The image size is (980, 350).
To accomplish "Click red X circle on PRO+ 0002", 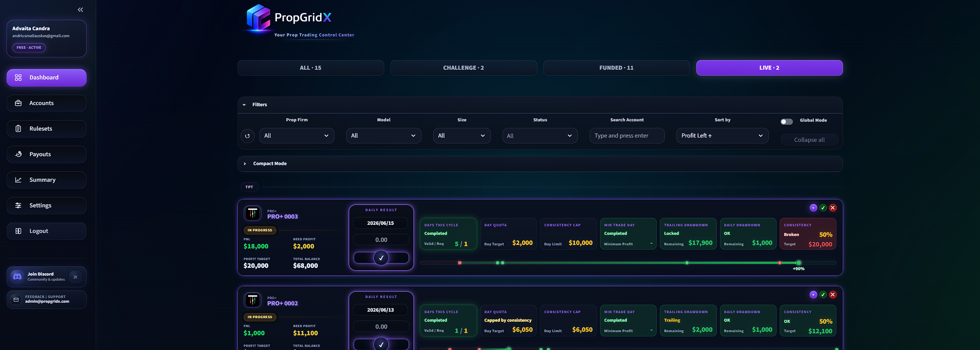I will 833,295.
